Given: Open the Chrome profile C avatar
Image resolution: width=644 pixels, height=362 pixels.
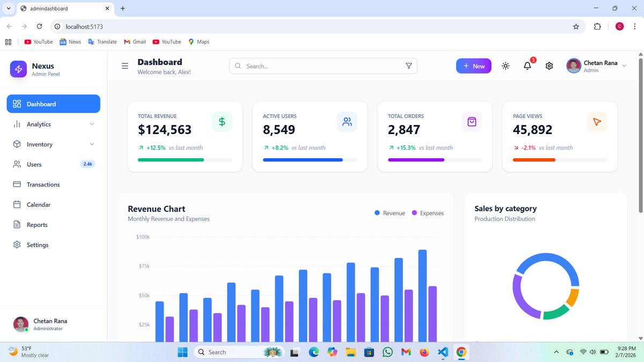Looking at the screenshot, I should [x=620, y=26].
